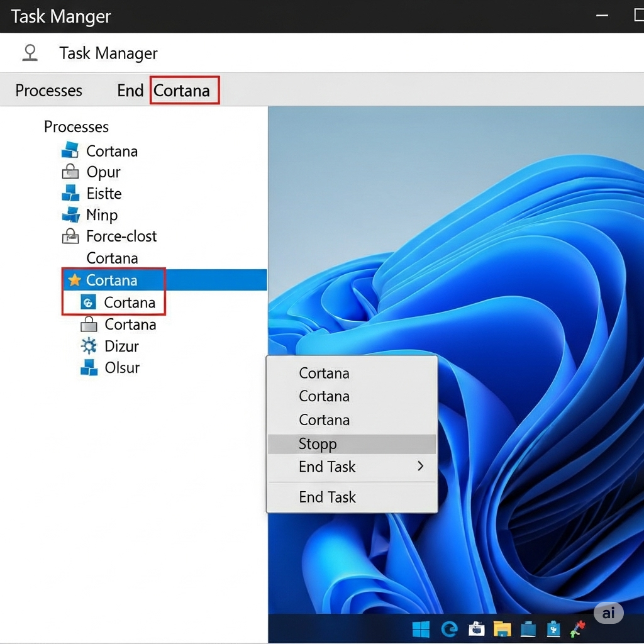Click the Task Manager heading text
The width and height of the screenshot is (644, 644).
108,53
